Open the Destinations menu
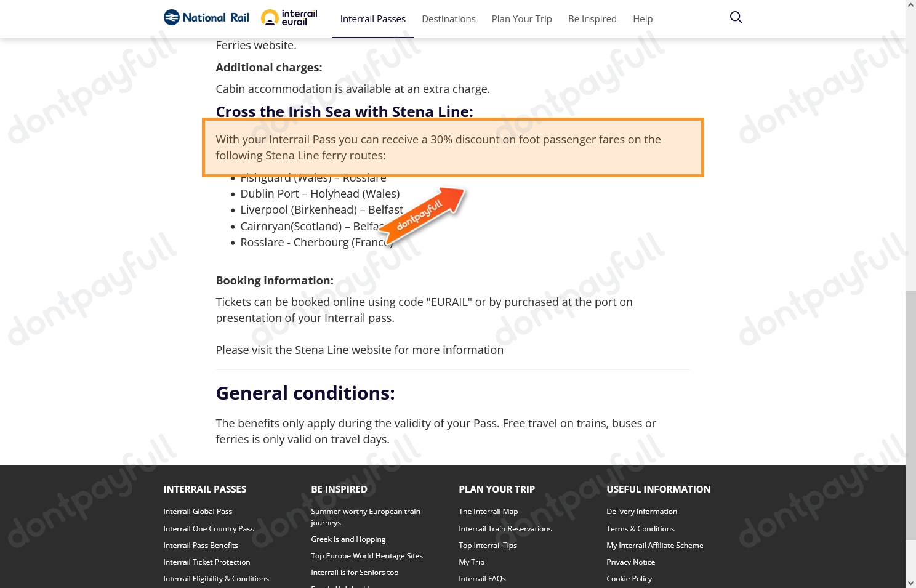Screen dimensions: 916x588 (448, 19)
